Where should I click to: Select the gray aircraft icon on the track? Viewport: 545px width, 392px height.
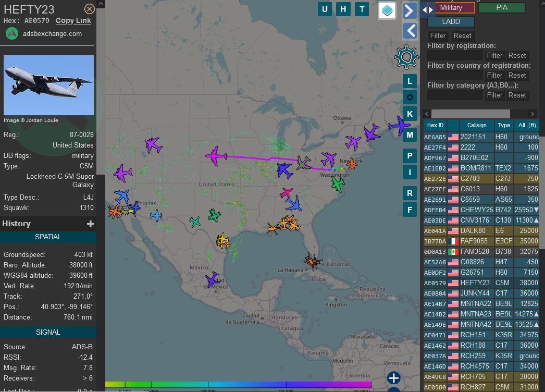[x=304, y=163]
